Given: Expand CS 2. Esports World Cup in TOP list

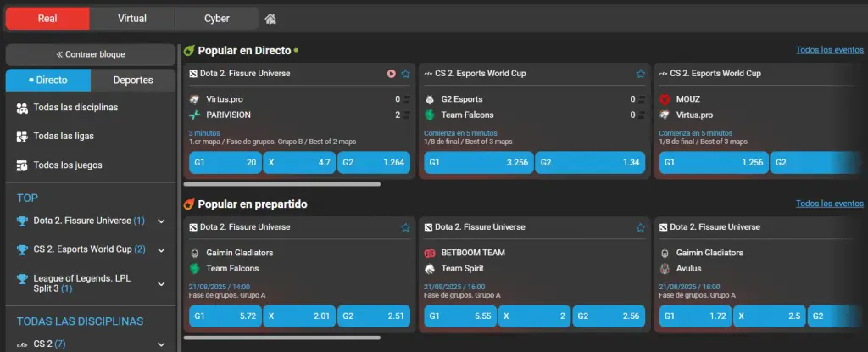Looking at the screenshot, I should 161,250.
